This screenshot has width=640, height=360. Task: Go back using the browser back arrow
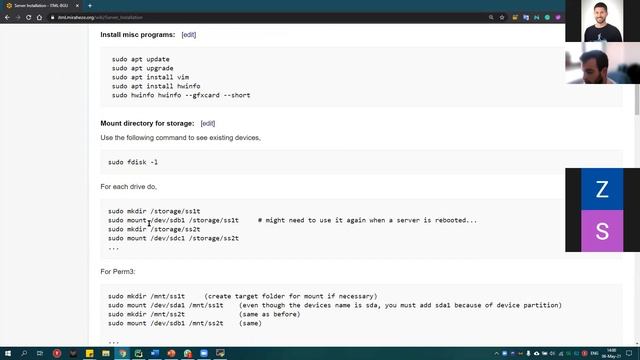(7, 18)
